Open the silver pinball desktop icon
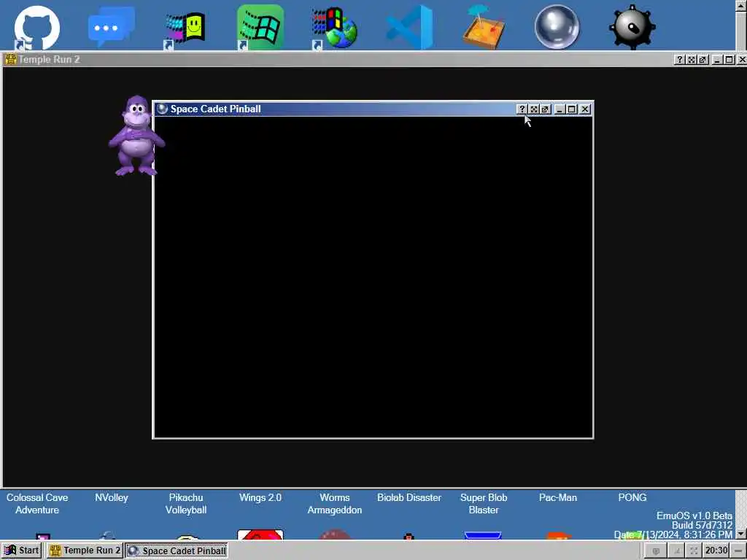747x560 pixels. click(x=557, y=27)
